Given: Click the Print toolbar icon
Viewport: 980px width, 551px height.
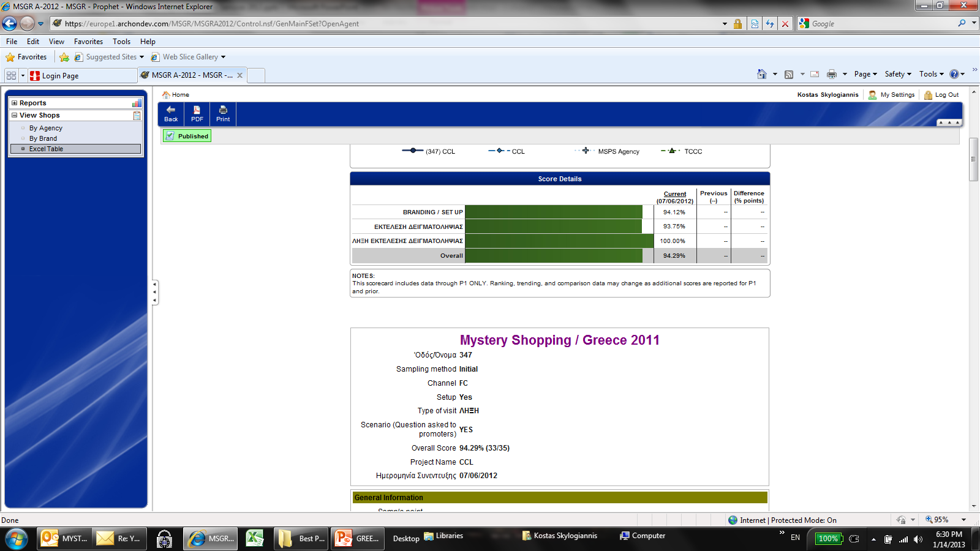Looking at the screenshot, I should 223,114.
